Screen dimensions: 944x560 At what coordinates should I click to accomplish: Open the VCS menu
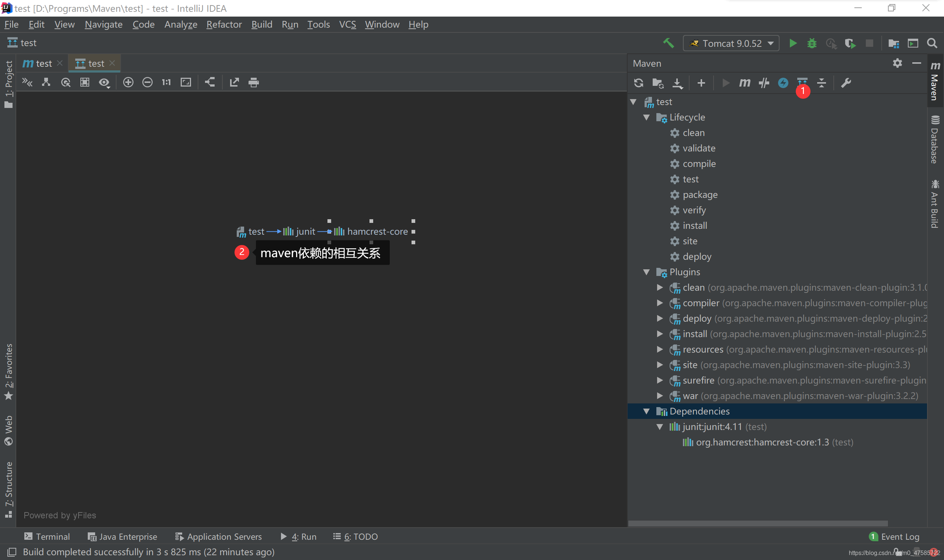(x=347, y=25)
